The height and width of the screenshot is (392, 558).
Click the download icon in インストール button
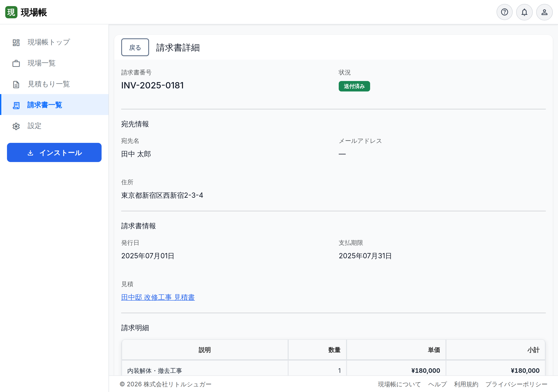(30, 153)
